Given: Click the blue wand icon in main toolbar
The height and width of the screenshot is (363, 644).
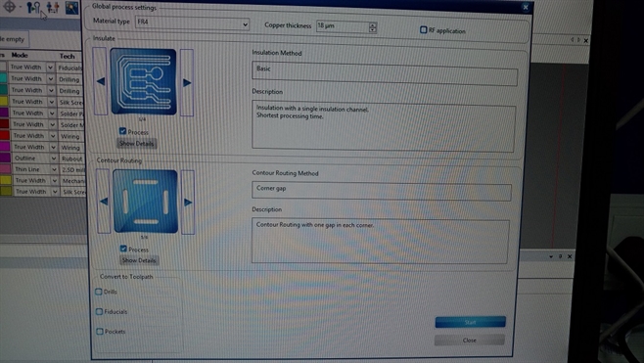Looking at the screenshot, I should pos(71,8).
